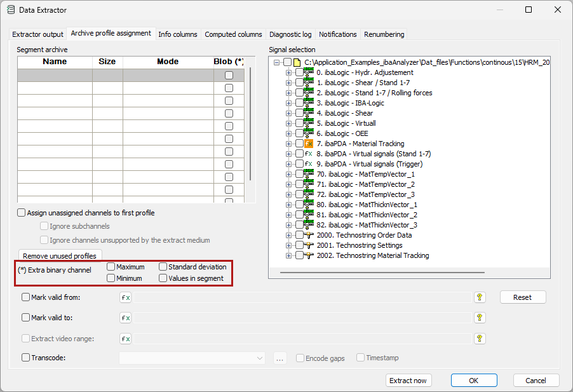Tick the Minimum extra binary channel checkbox
This screenshot has height=392, width=573.
coord(111,278)
